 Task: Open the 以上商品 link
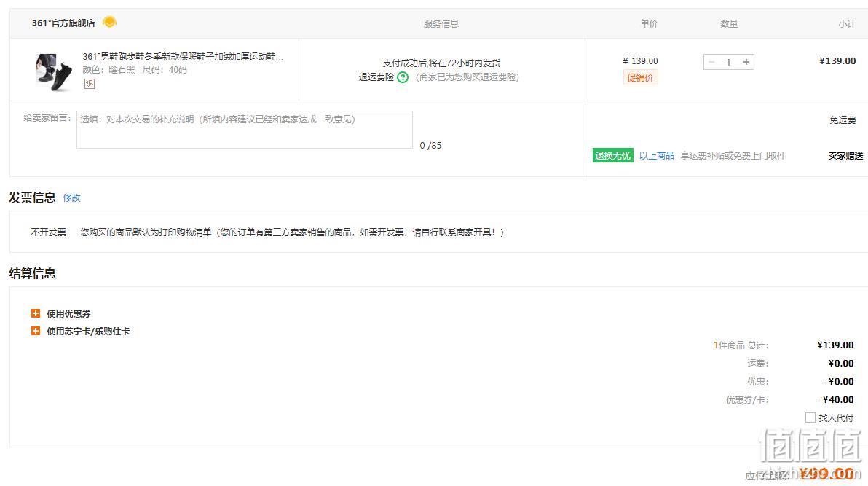tap(657, 156)
